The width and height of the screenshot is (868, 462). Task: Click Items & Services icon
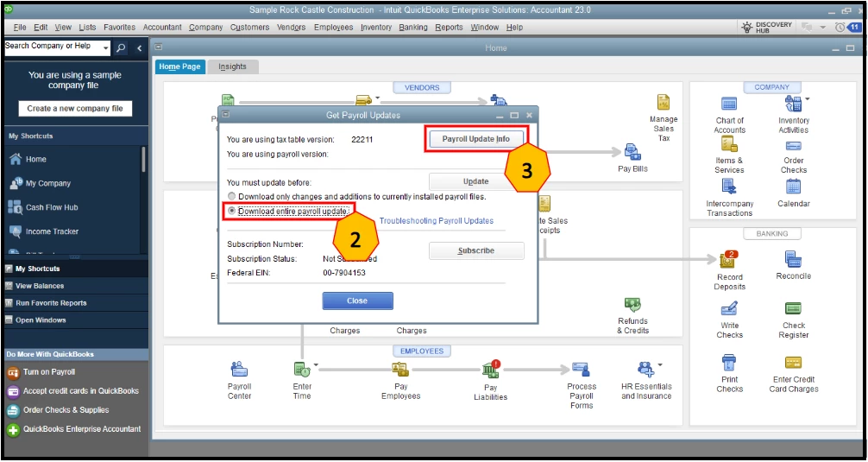[x=729, y=145]
